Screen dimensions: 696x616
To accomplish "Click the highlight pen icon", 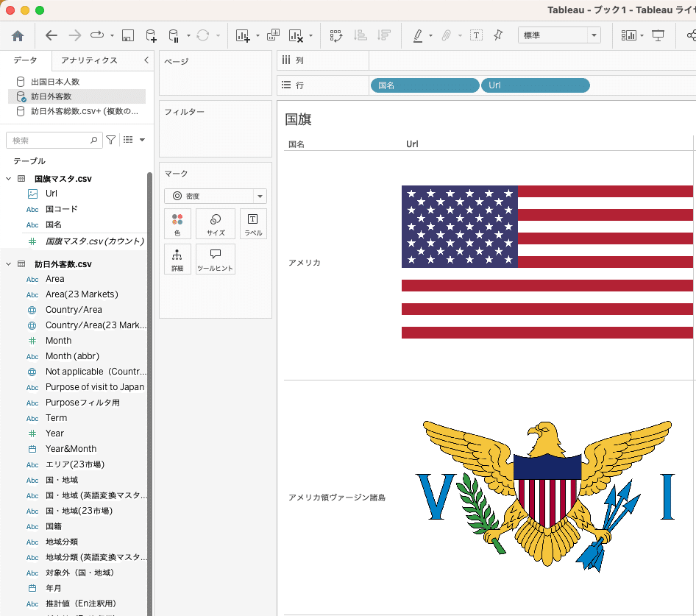I will (x=418, y=35).
